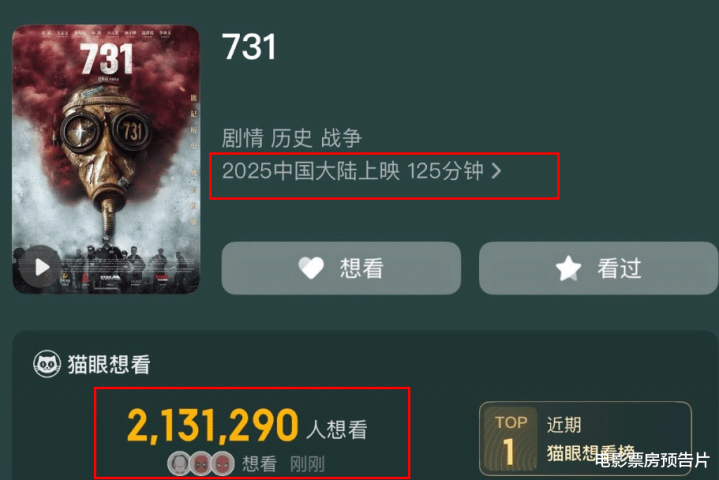Click the 2,131,290 want-to-see count

[x=213, y=426]
